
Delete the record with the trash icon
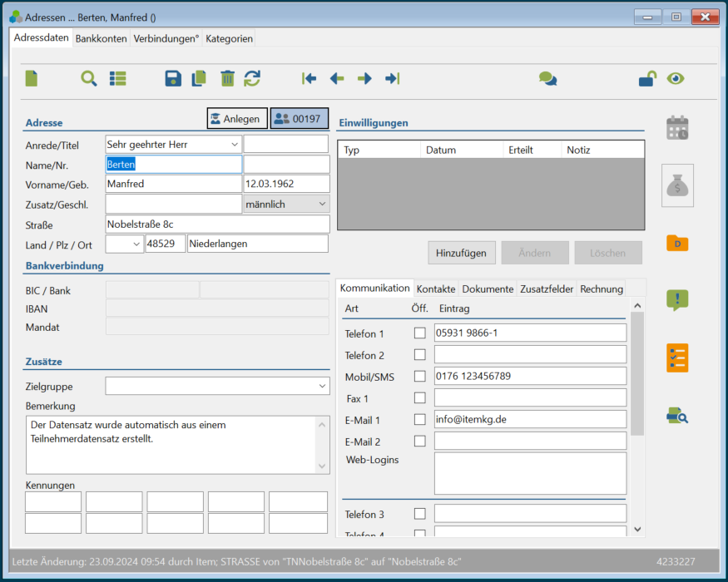[227, 78]
